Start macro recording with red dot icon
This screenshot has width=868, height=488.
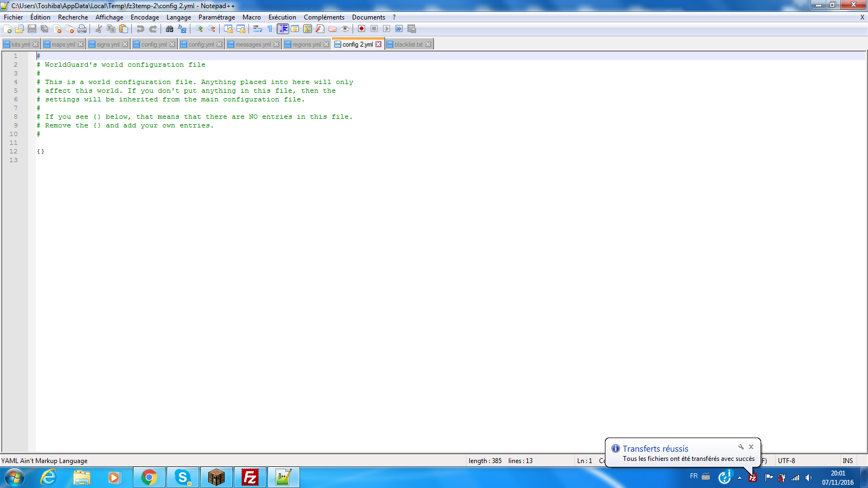coord(361,29)
